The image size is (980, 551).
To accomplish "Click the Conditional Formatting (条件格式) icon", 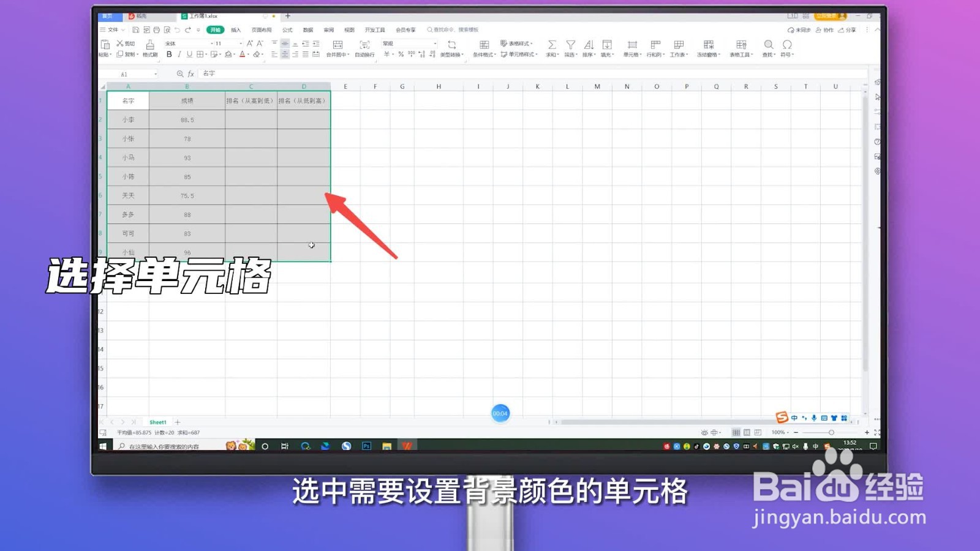I will coord(484,45).
